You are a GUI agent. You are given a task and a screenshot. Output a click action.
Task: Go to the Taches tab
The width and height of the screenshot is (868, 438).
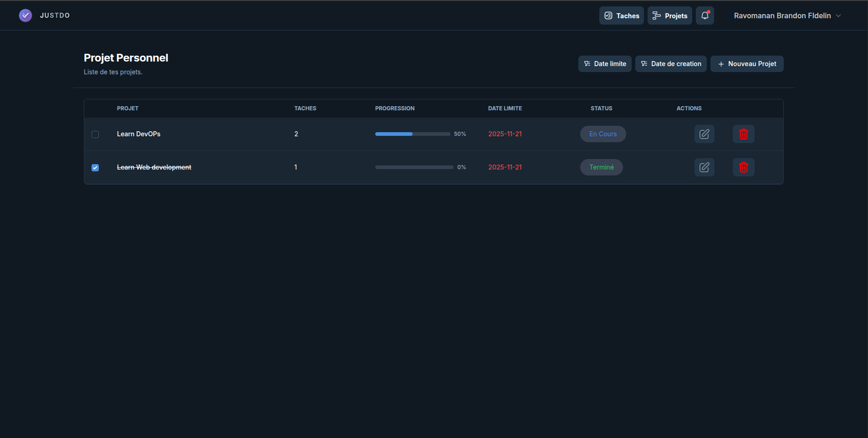click(x=621, y=15)
